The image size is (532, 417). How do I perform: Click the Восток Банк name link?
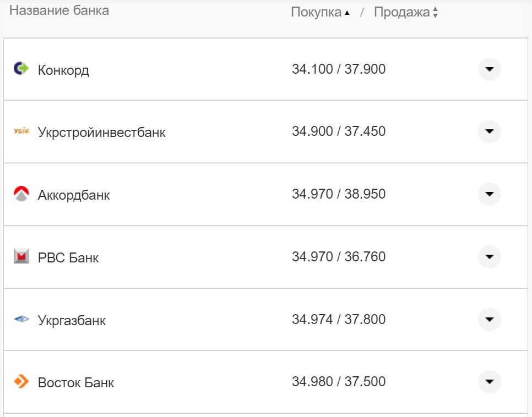point(75,382)
